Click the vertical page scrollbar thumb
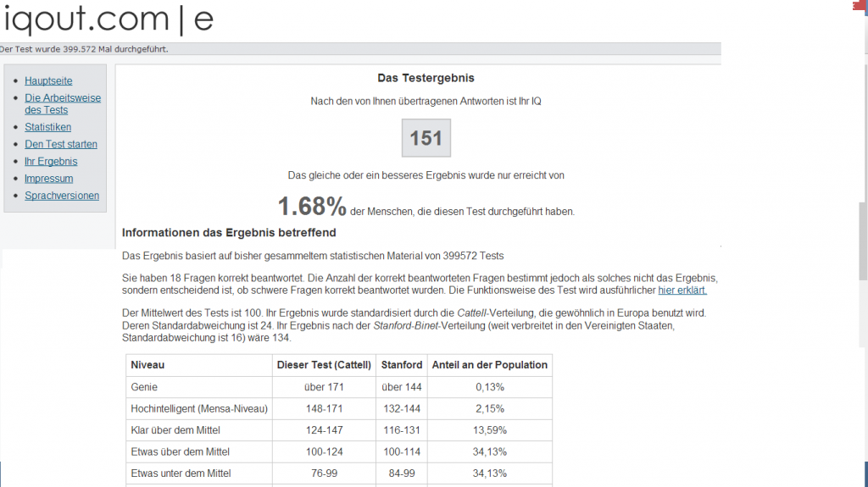Image resolution: width=868 pixels, height=487 pixels. pos(862,242)
